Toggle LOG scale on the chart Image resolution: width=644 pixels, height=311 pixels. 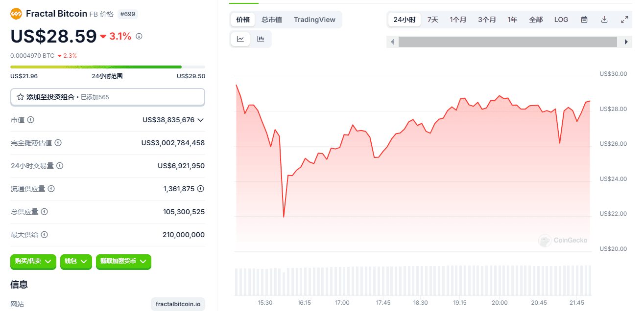click(561, 20)
